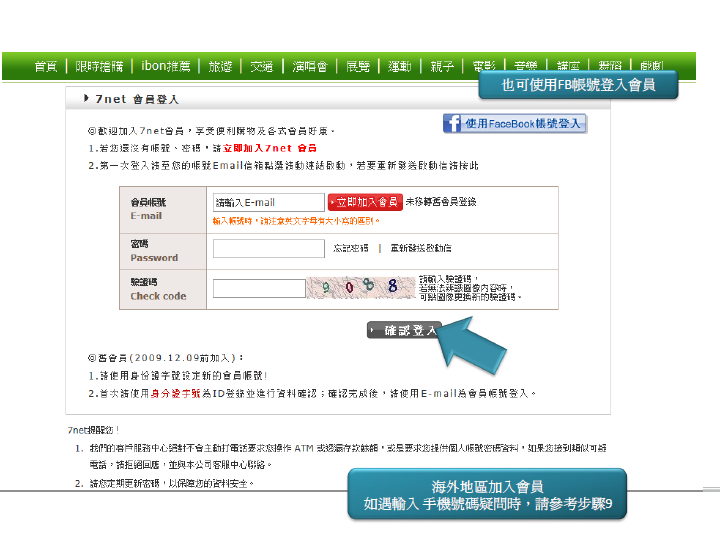Click the Facebook logo icon on login button
This screenshot has width=720, height=540.
453,124
